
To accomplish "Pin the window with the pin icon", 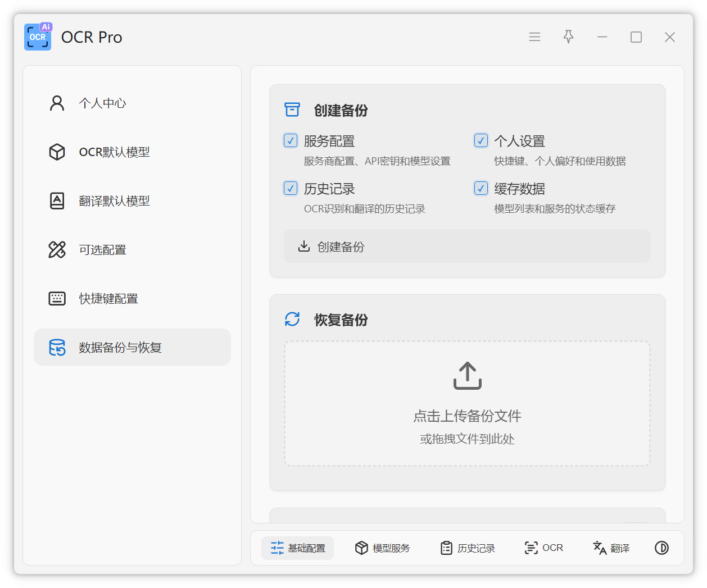I will [568, 37].
